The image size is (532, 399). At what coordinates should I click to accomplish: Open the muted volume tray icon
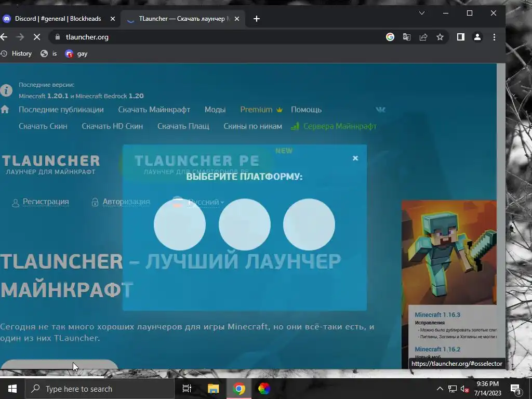[465, 389]
